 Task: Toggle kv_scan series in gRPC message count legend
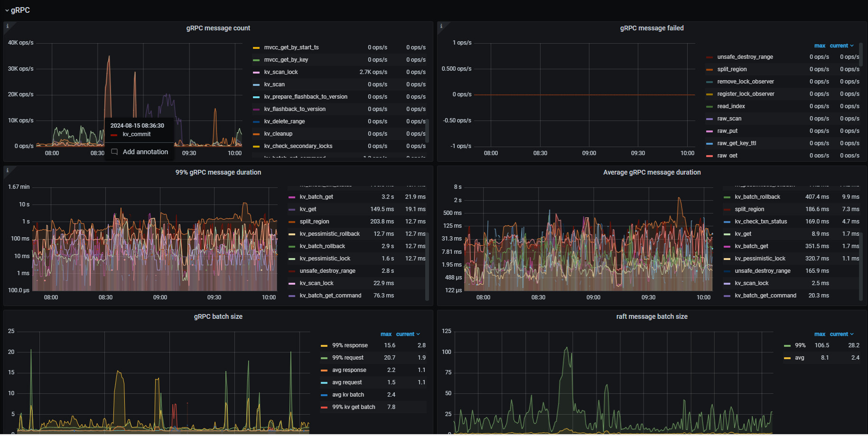click(x=274, y=84)
